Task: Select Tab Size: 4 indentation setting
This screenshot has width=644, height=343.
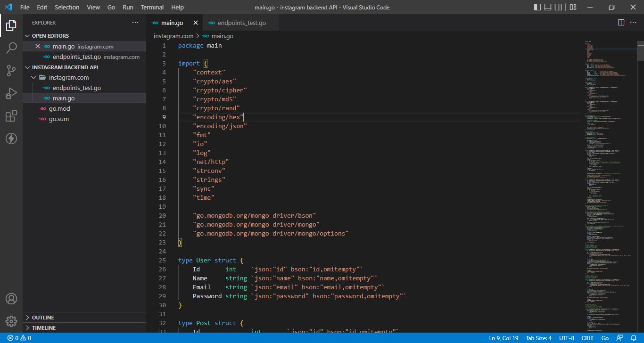Action: (538, 338)
